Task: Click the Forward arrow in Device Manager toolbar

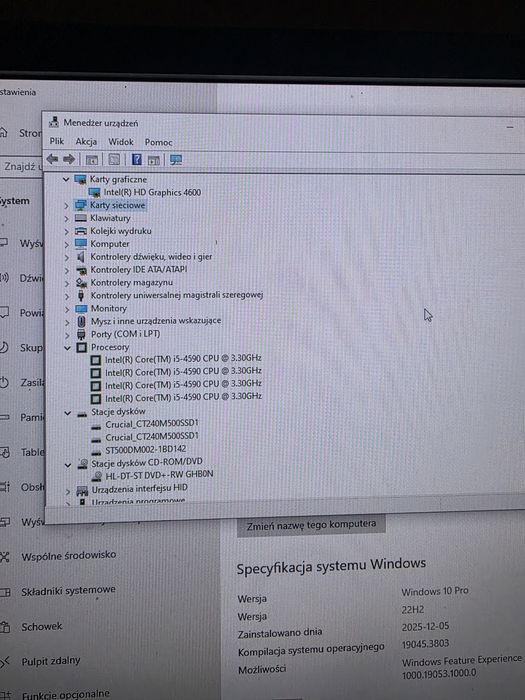Action: tap(69, 159)
